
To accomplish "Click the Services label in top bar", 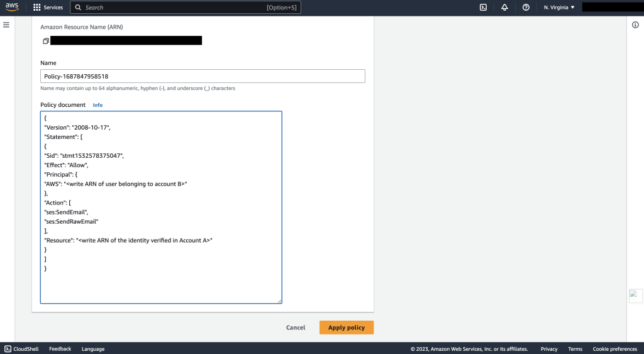I will [53, 8].
